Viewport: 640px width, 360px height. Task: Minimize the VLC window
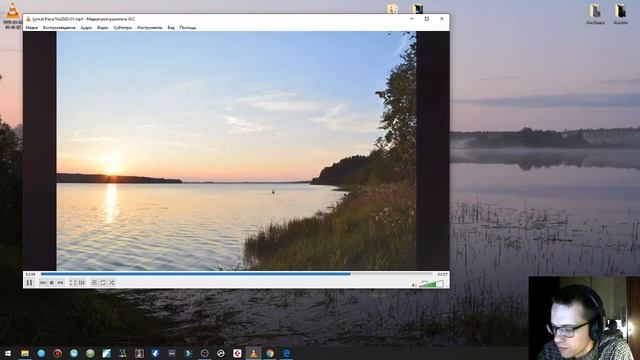[x=411, y=19]
